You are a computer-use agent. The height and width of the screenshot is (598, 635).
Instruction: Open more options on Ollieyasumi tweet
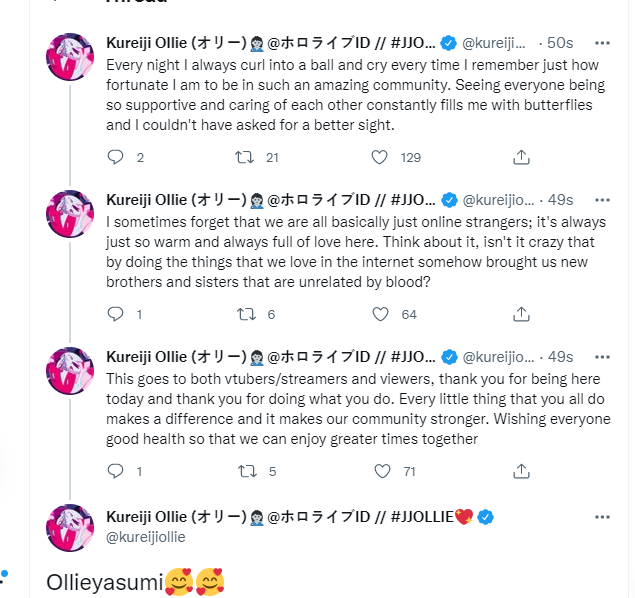(x=602, y=517)
